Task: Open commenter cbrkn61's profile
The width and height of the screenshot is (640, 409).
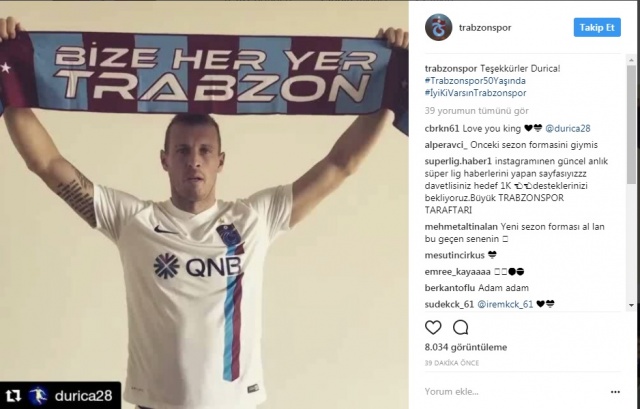Action: tap(442, 129)
